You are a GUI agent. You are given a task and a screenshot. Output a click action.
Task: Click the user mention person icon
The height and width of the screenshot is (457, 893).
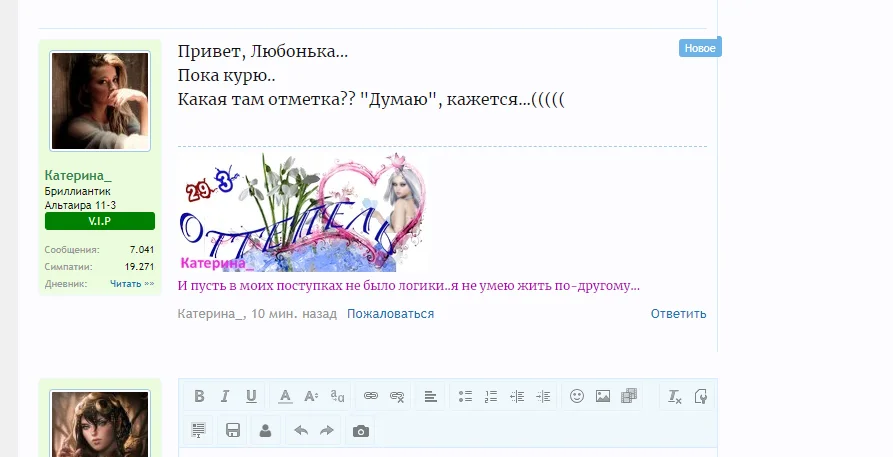[x=265, y=430]
